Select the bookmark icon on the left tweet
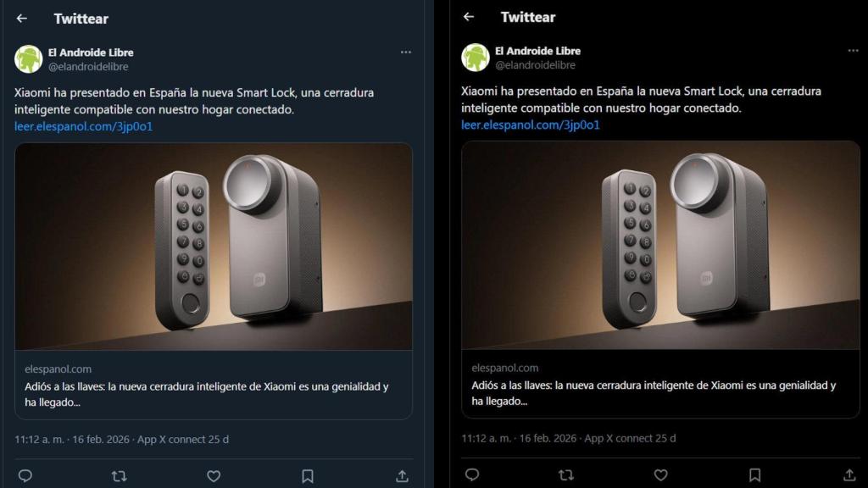 tap(307, 477)
